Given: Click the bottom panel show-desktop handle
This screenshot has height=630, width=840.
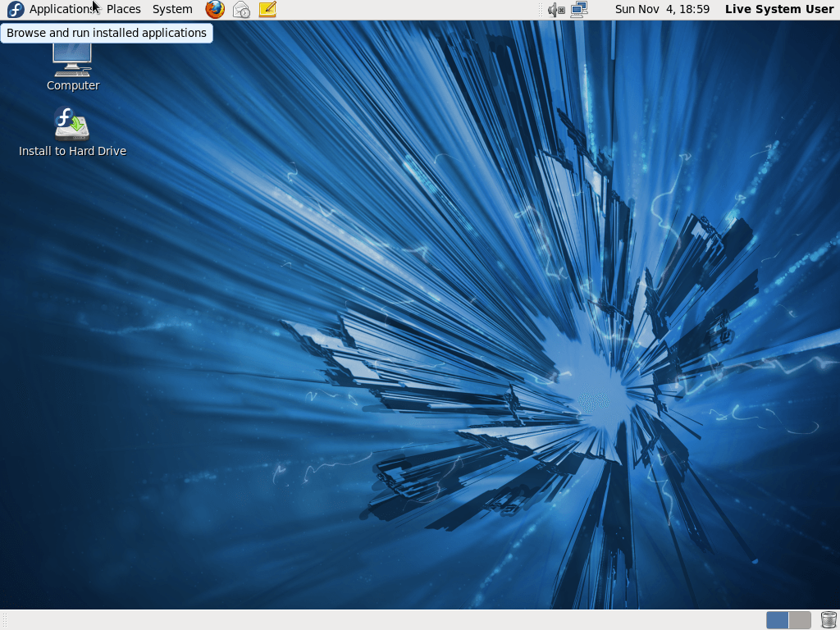Looking at the screenshot, I should coord(6,620).
